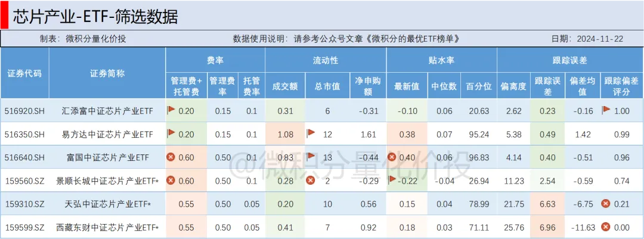Click the red X next to tracking score 0.00
The image size is (644, 239).
pyautogui.click(x=606, y=227)
